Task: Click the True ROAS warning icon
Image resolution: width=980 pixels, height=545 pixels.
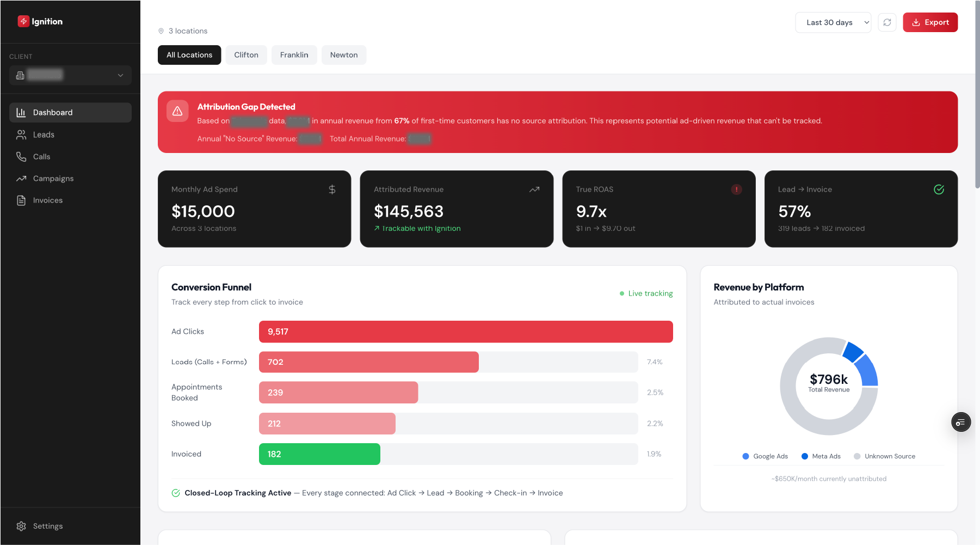Action: (x=736, y=189)
